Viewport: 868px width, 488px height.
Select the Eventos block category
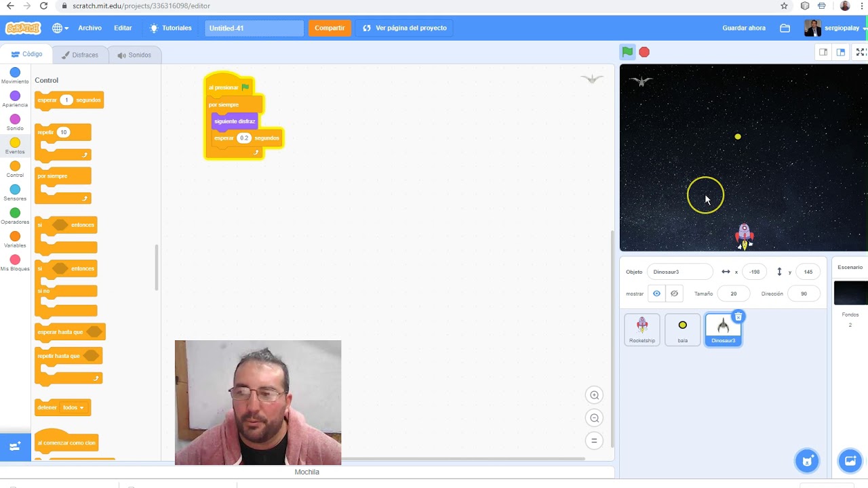coord(15,146)
